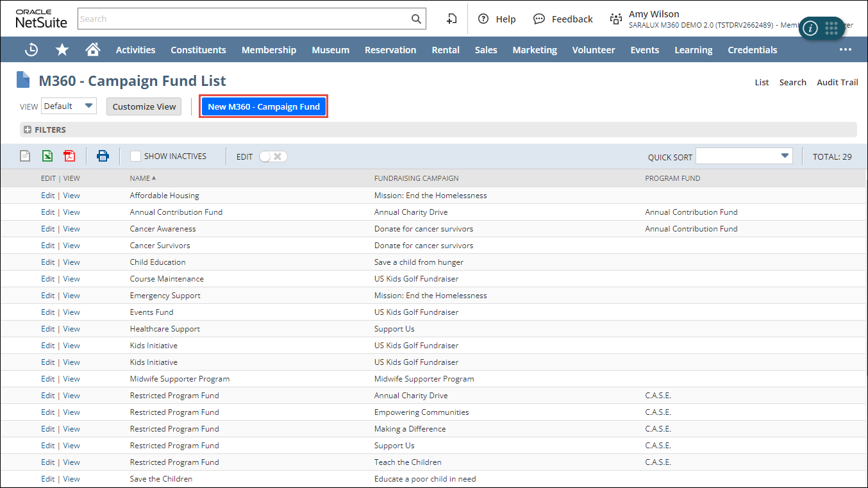The width and height of the screenshot is (868, 488).
Task: Export list to Excel icon
Action: (47, 156)
